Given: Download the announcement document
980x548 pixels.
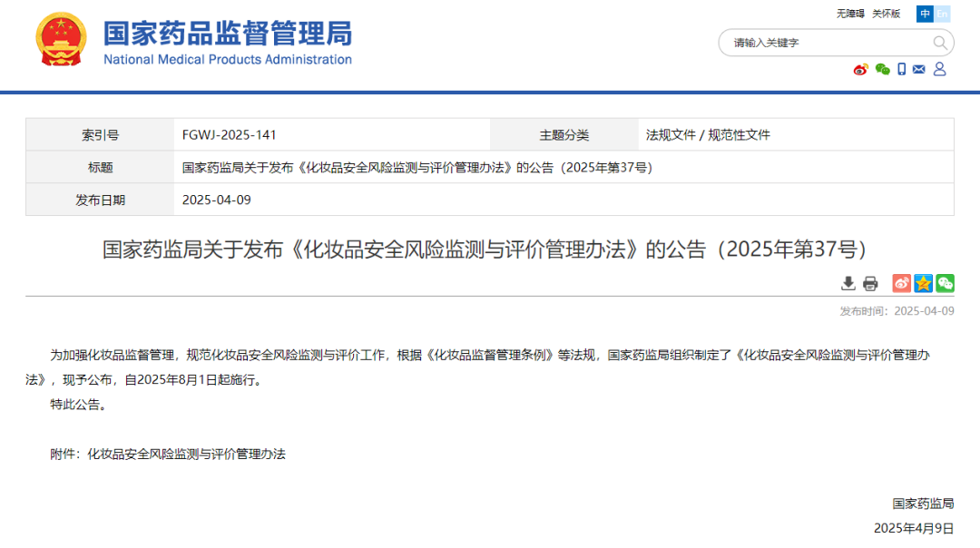Looking at the screenshot, I should point(848,283).
